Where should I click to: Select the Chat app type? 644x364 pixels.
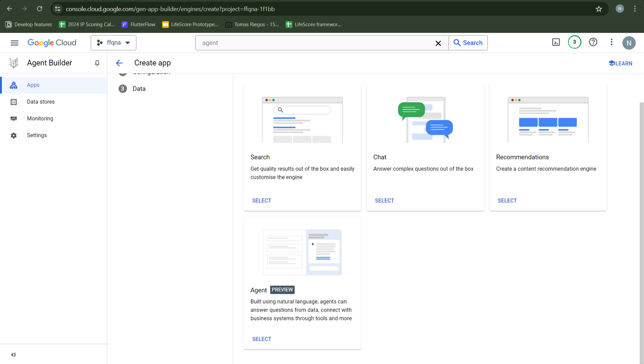pyautogui.click(x=384, y=201)
